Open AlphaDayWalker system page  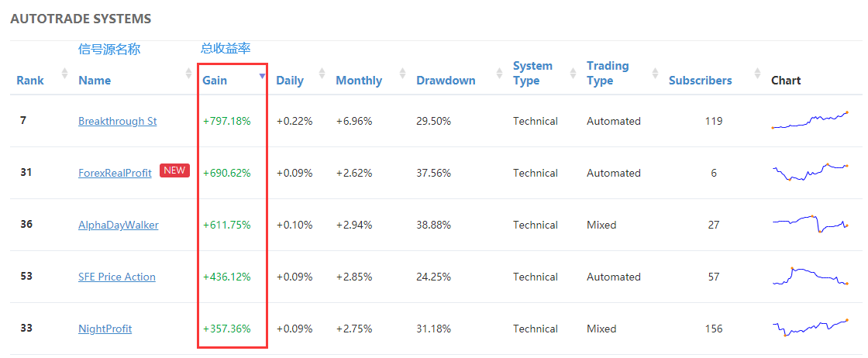pyautogui.click(x=119, y=225)
